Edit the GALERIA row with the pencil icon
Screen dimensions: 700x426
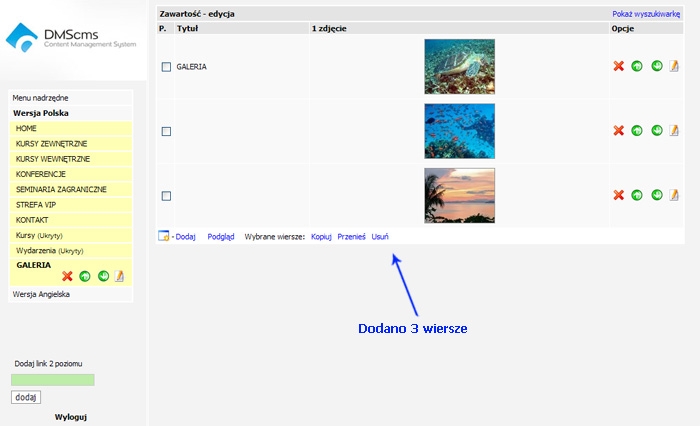coord(674,66)
